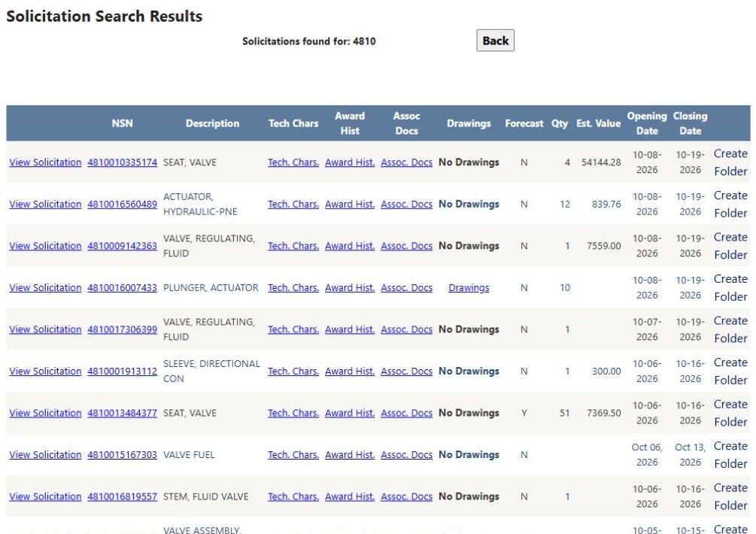Open NSN link 4810015167303
The image size is (756, 534).
[x=122, y=455]
